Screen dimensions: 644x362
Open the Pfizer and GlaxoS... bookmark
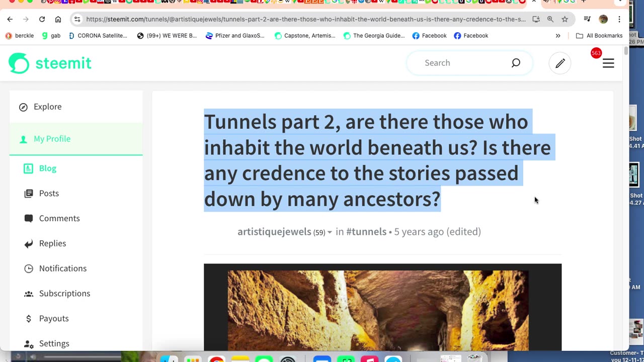235,36
